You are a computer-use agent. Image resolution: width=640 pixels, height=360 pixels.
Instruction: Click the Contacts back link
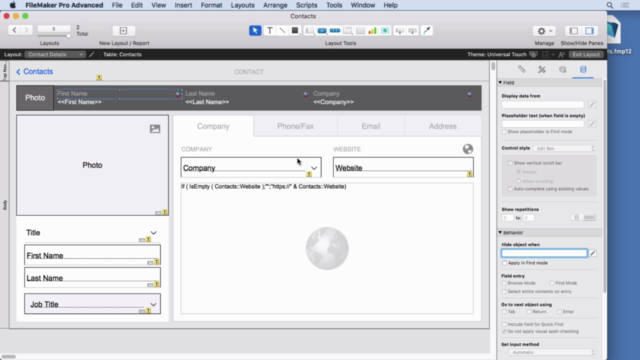tap(35, 71)
